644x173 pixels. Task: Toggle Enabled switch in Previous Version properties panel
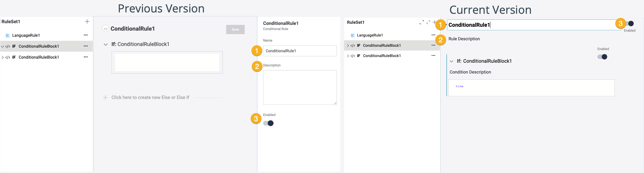(x=269, y=123)
